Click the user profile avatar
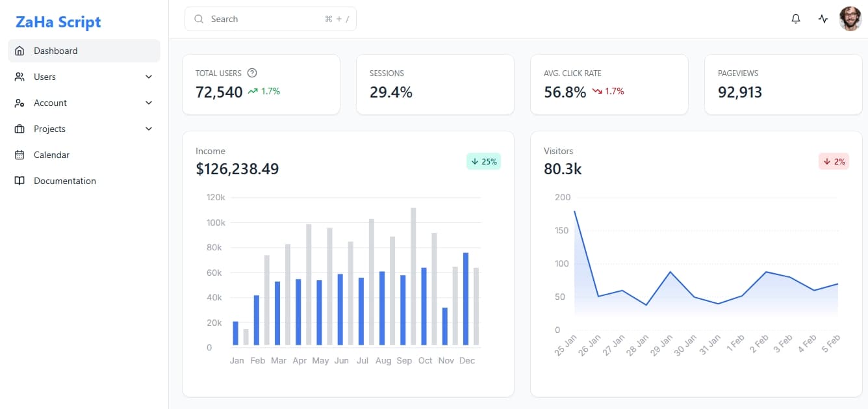This screenshot has height=409, width=868. coord(850,19)
